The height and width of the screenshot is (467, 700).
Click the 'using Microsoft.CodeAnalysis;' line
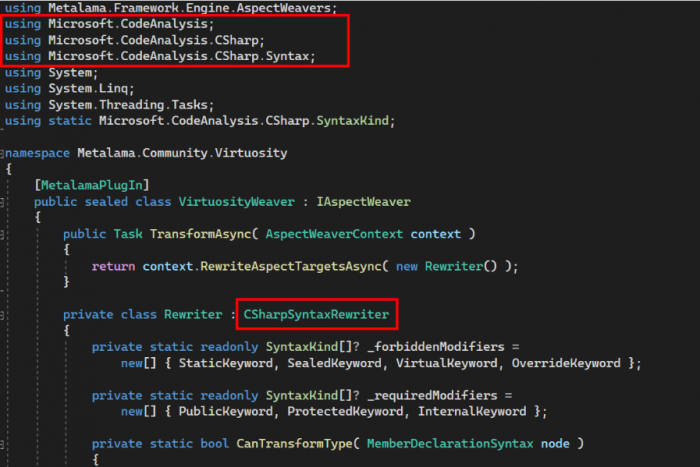(109, 24)
